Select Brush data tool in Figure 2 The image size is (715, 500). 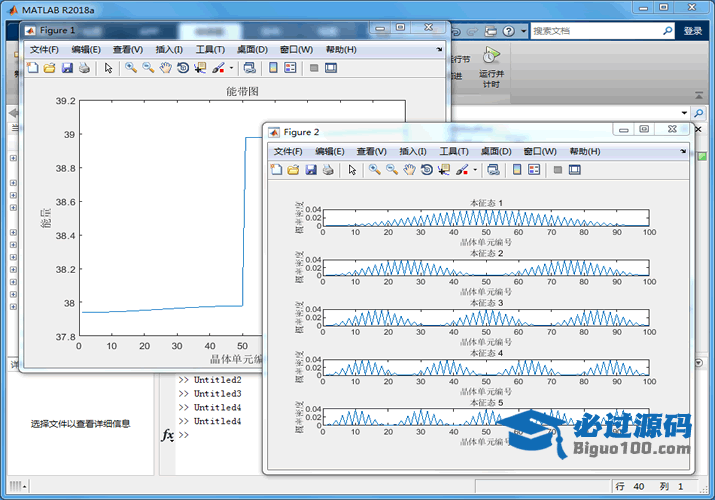(462, 170)
